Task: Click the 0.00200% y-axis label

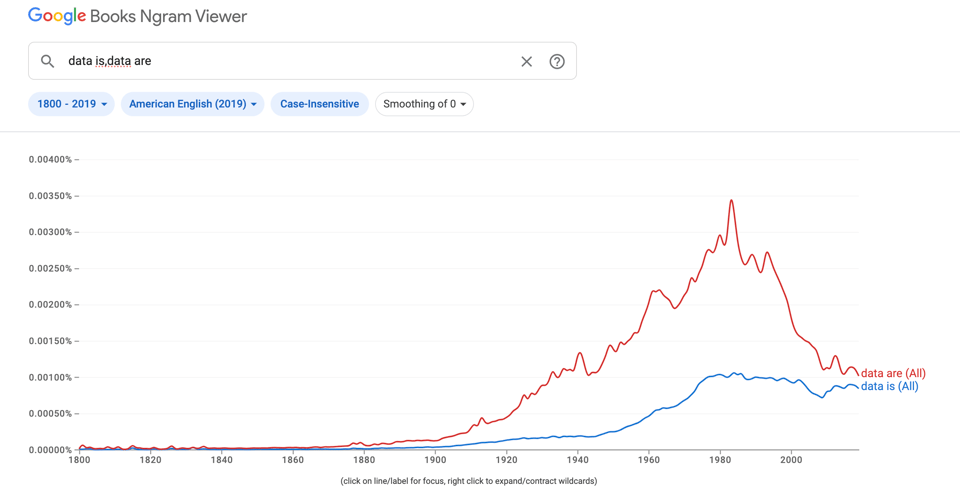Action: [50, 305]
